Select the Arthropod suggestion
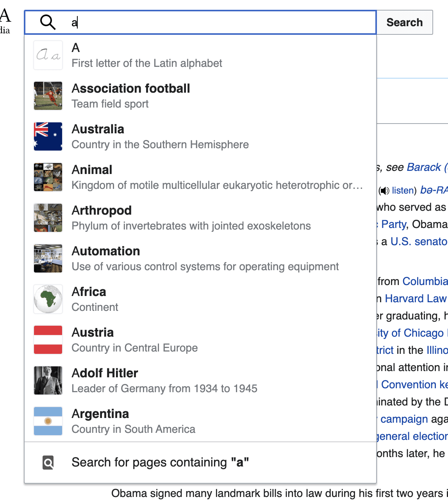 point(200,218)
